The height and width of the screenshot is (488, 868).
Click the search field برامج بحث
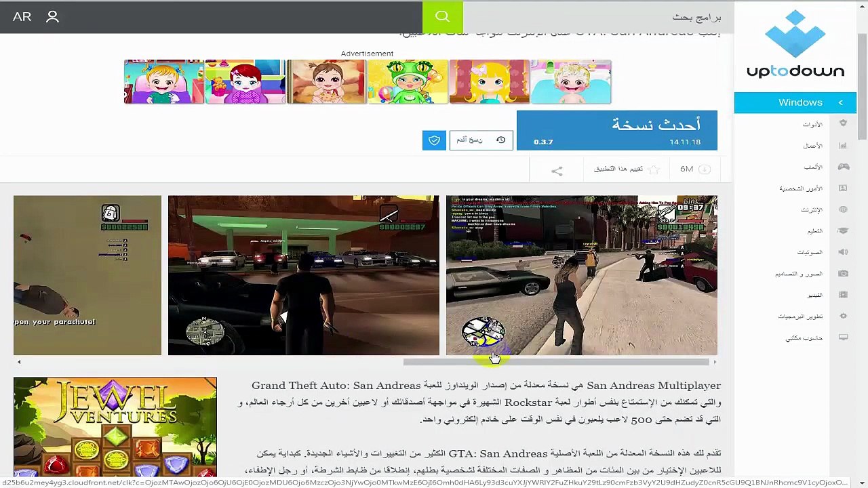(598, 17)
